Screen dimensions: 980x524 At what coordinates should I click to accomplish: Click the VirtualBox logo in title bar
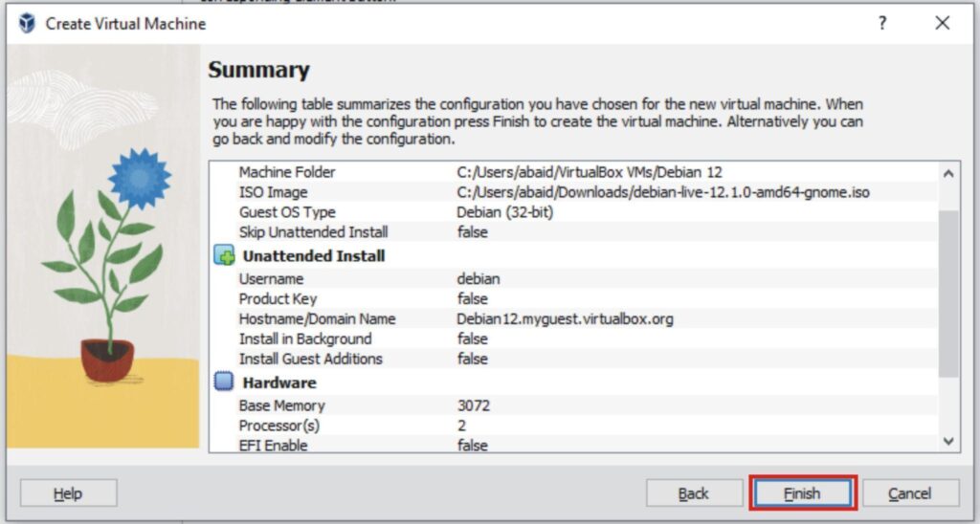[x=27, y=23]
